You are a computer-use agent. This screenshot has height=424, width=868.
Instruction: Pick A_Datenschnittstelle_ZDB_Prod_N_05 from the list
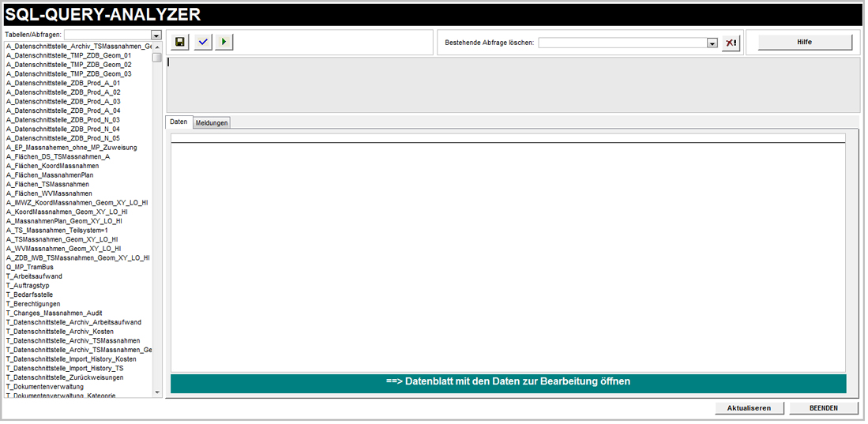pyautogui.click(x=63, y=138)
